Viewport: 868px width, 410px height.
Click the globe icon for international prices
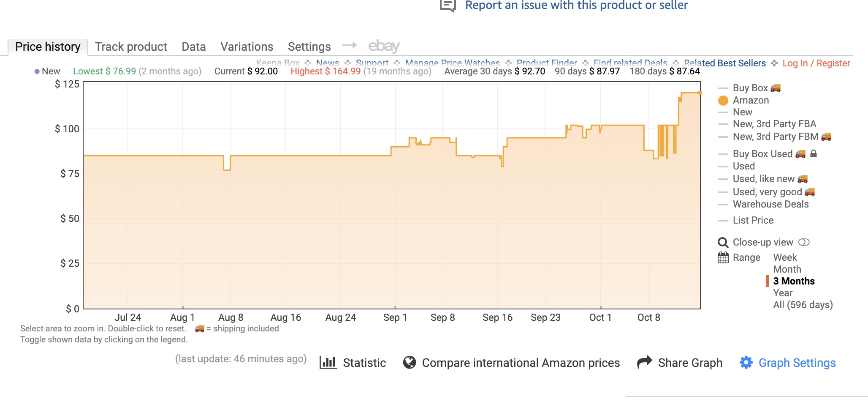click(409, 363)
